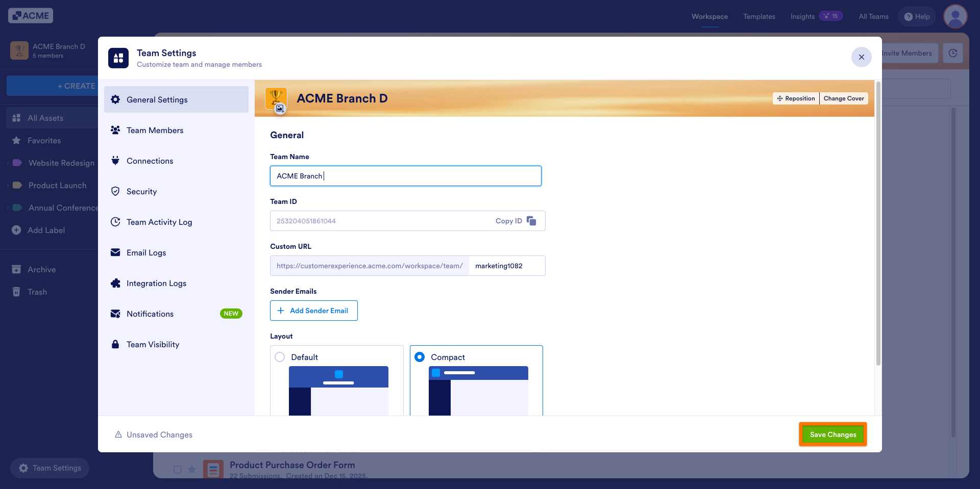Screen dimensions: 980x489
Task: Click Add Sender Email button
Action: [313, 311]
